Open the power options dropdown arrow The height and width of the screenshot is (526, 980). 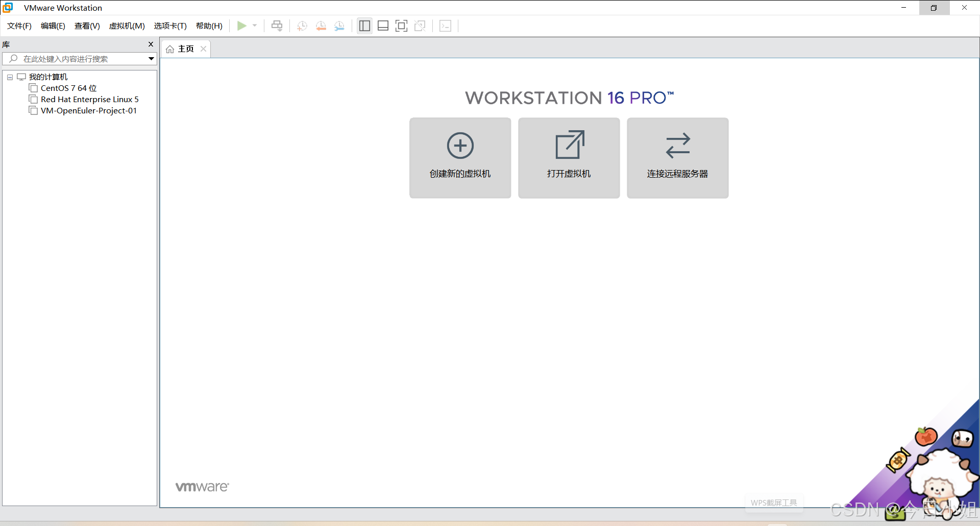[x=255, y=26]
